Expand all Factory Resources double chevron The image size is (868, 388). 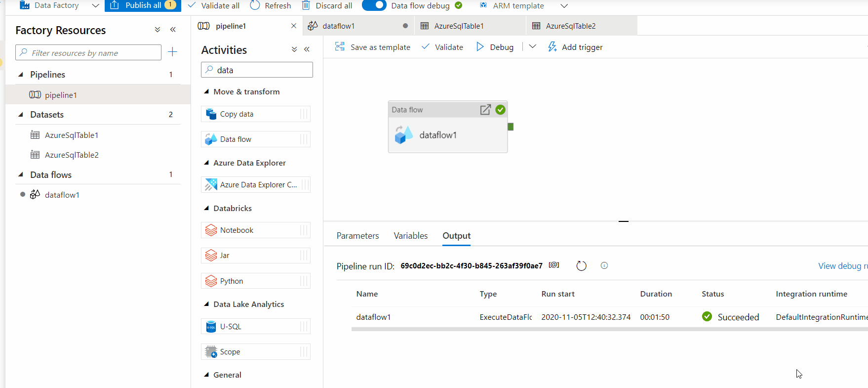coord(158,30)
